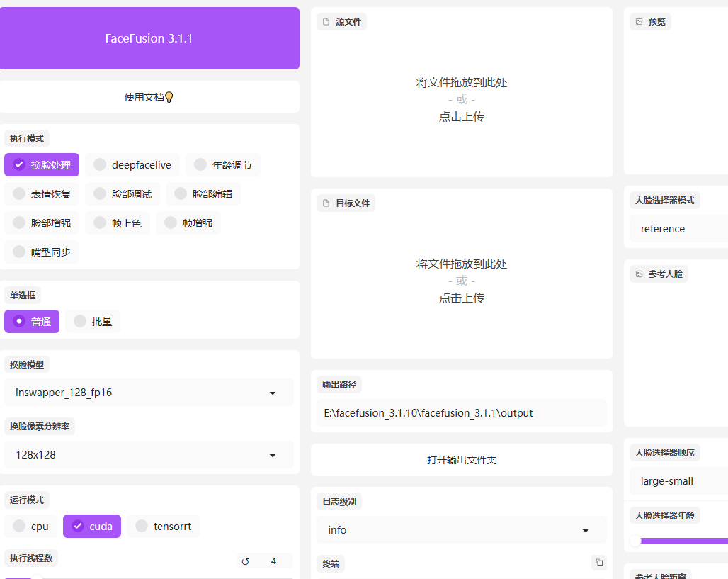728x579 pixels.
Task: Click the 单选框 section label
Action: coord(23,295)
